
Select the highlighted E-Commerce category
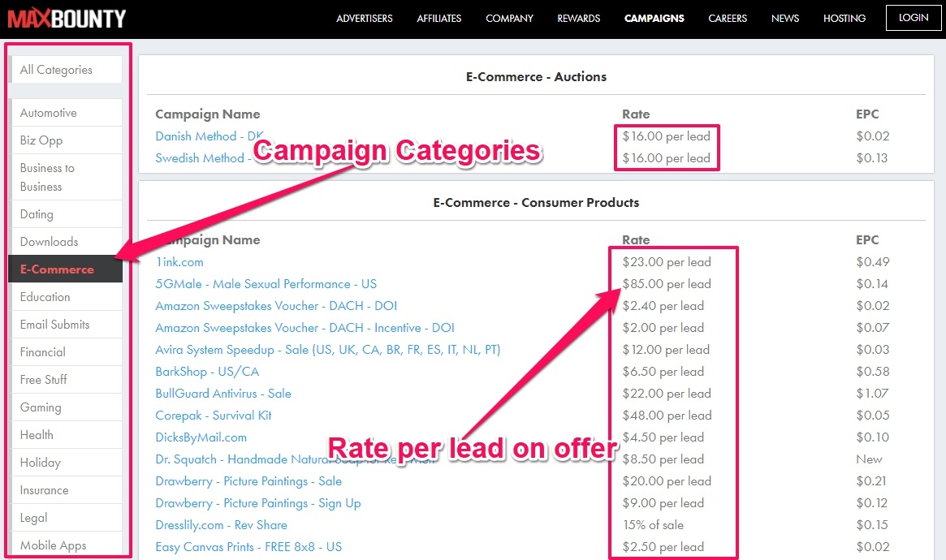click(x=65, y=269)
